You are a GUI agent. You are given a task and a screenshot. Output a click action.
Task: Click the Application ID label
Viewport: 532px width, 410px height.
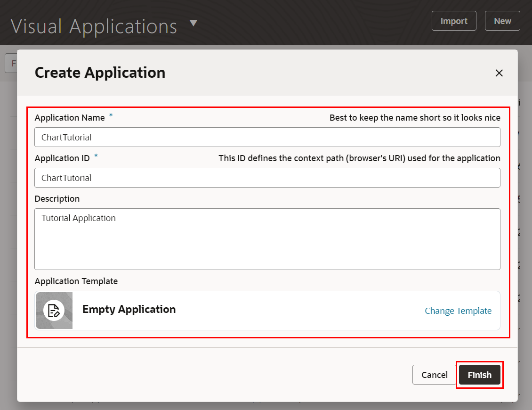tap(62, 158)
